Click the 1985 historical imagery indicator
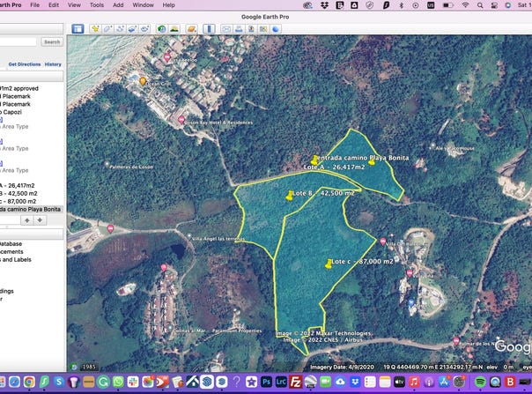This screenshot has width=532, height=394. point(89,367)
